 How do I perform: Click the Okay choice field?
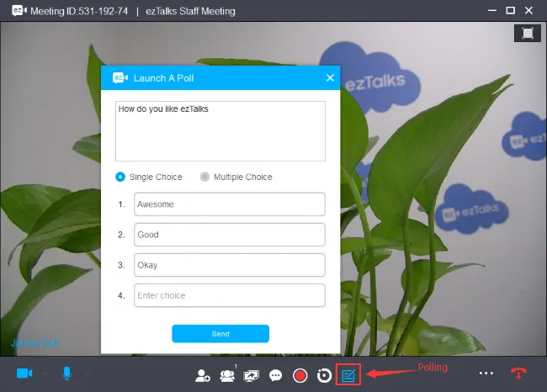tap(230, 265)
